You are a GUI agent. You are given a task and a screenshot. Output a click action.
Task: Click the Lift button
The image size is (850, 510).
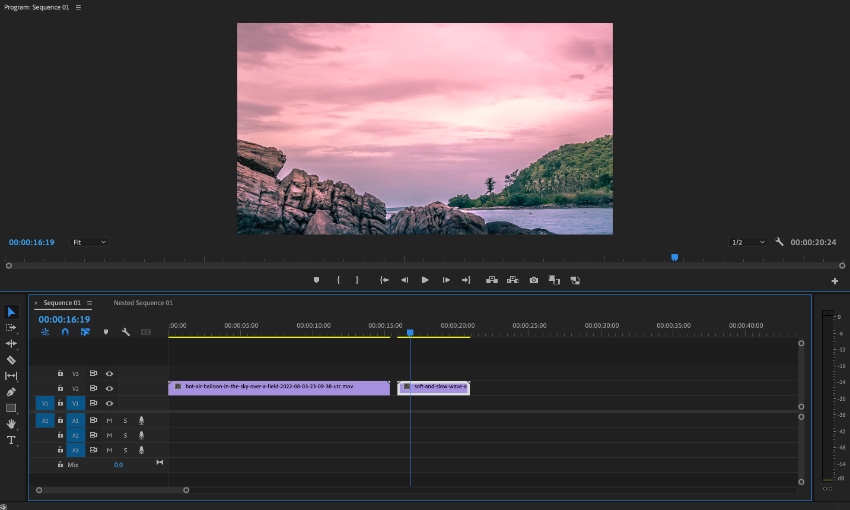click(492, 280)
